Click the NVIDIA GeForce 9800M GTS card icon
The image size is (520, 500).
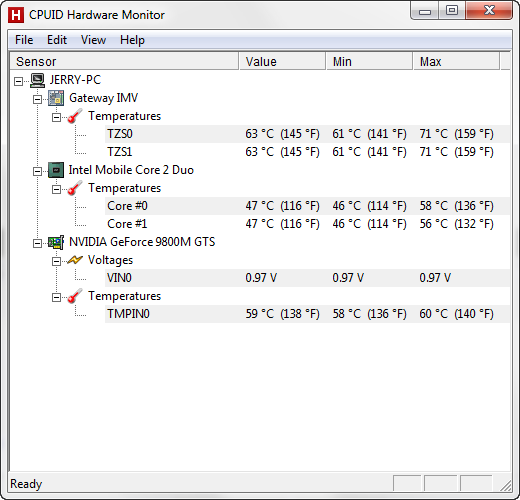[56, 242]
